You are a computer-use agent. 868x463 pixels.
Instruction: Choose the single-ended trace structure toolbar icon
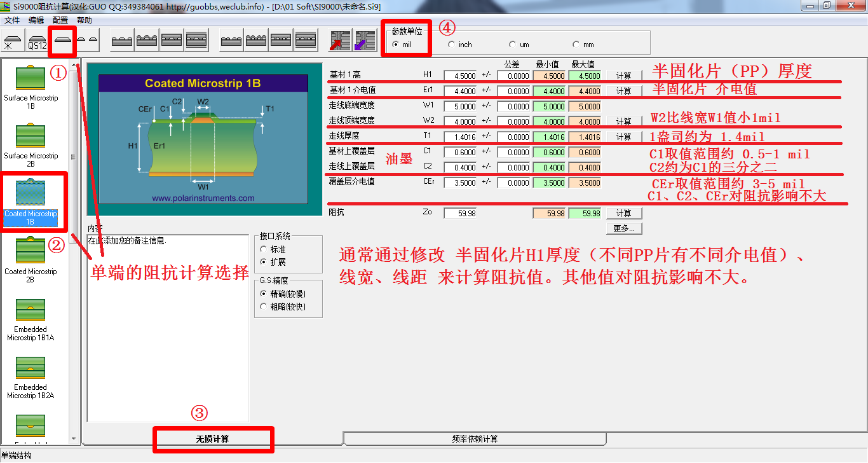coord(62,40)
